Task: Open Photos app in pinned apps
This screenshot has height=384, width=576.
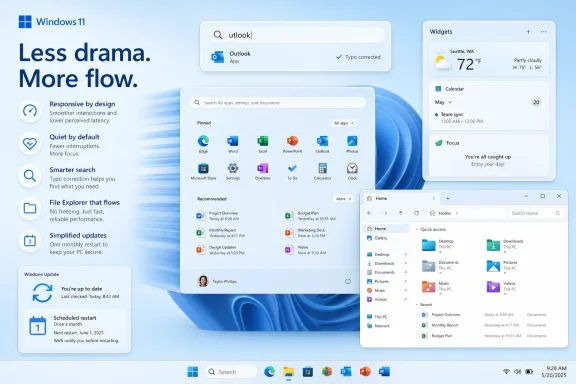Action: click(352, 144)
